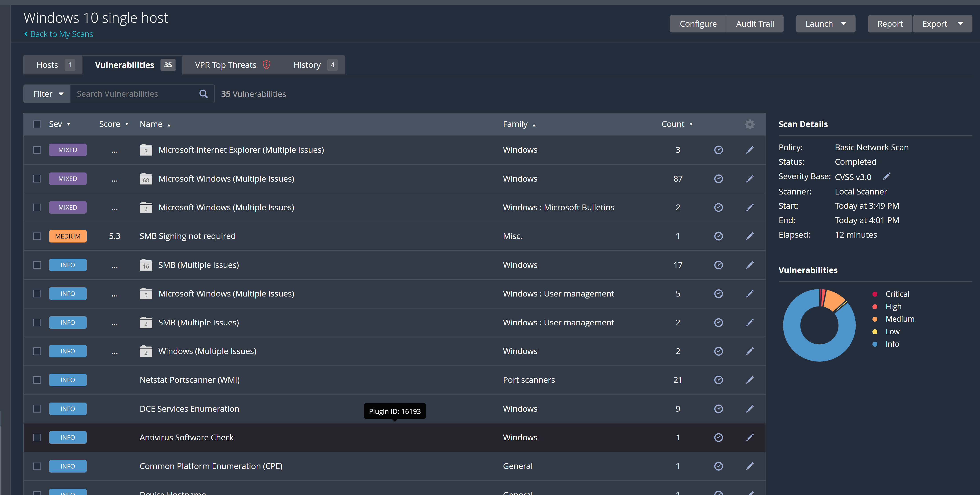Click snooze icon for Common Platform Enumeration row
This screenshot has width=980, height=495.
pos(718,466)
